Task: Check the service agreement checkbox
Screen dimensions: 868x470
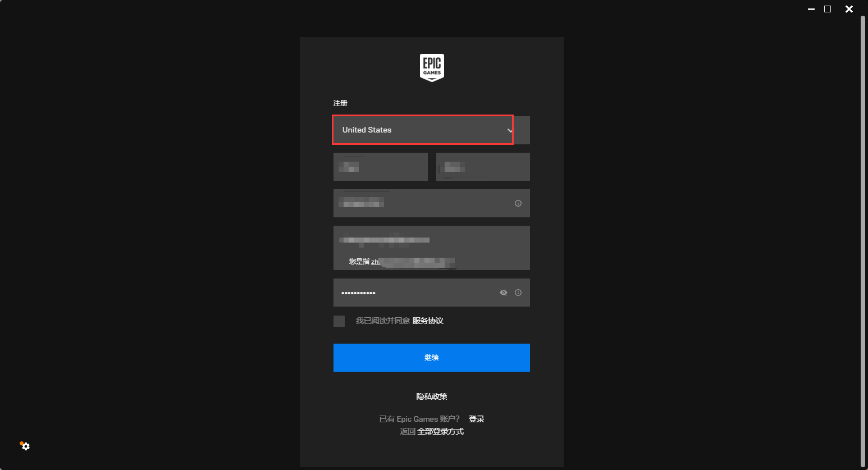Action: point(339,321)
